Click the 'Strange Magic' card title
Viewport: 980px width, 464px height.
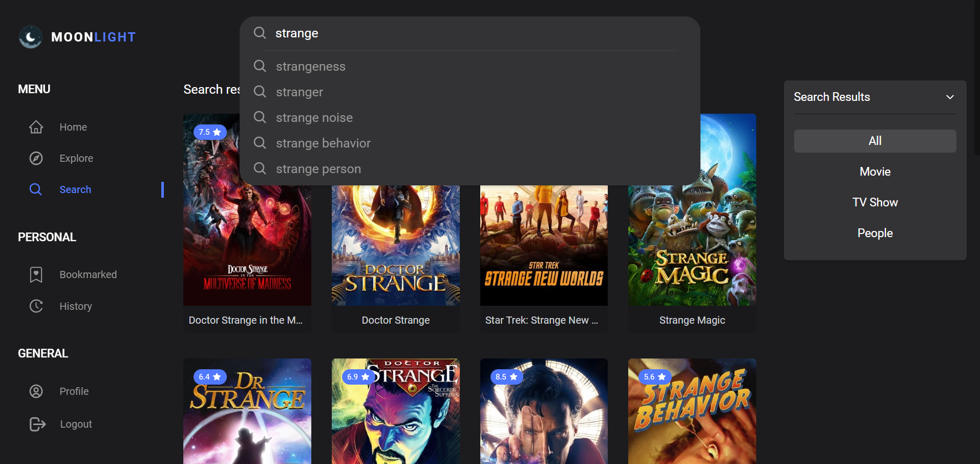click(x=692, y=320)
